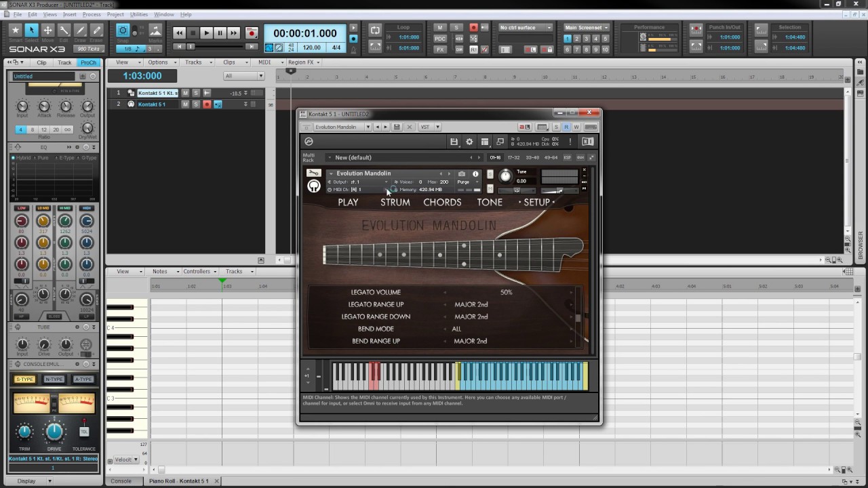The width and height of the screenshot is (868, 488).
Task: Open the PLAY page in Kontakt
Action: pos(348,202)
